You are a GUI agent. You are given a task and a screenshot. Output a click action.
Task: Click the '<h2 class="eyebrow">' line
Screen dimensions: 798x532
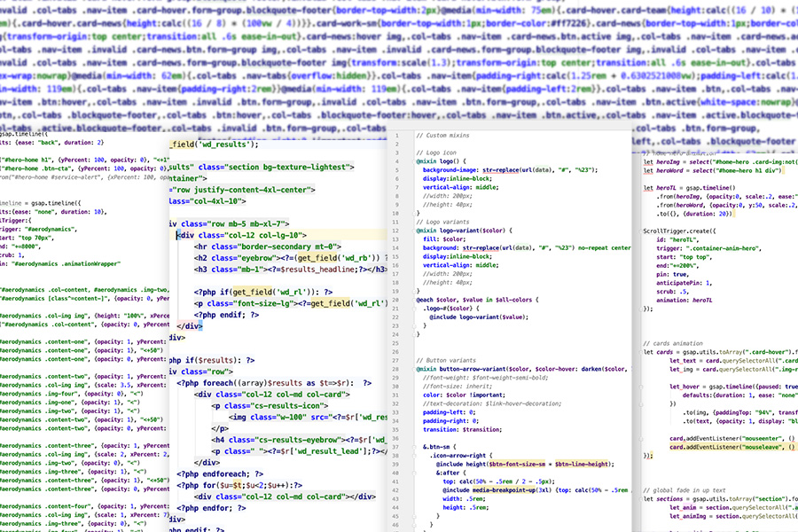pos(291,258)
